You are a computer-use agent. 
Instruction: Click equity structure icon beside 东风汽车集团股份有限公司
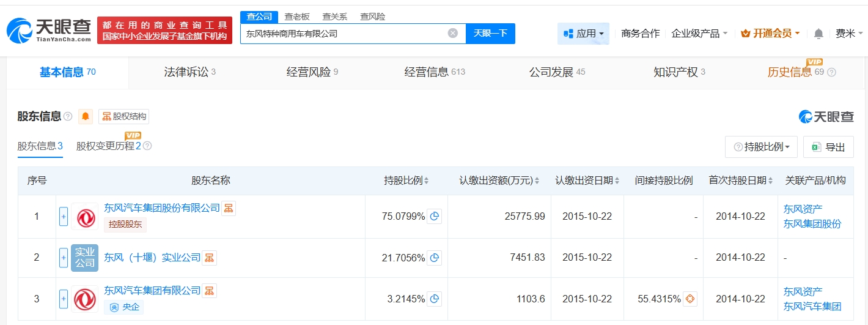coord(228,208)
